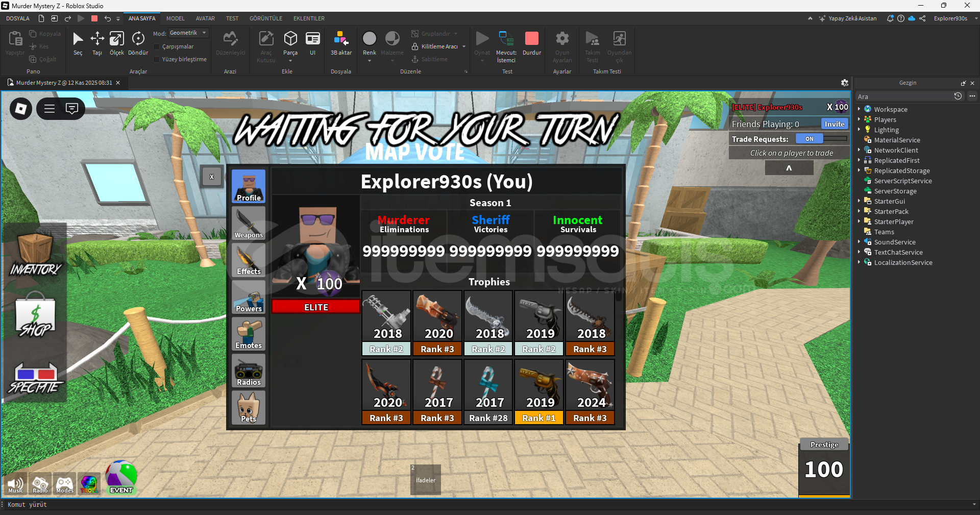Click the SPECTATE glasses icon

coord(35,379)
